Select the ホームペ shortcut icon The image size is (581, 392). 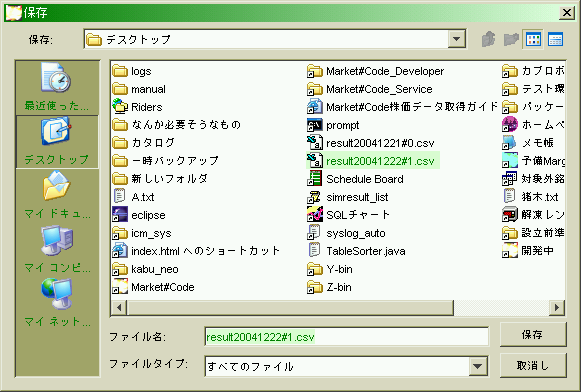pyautogui.click(x=509, y=125)
